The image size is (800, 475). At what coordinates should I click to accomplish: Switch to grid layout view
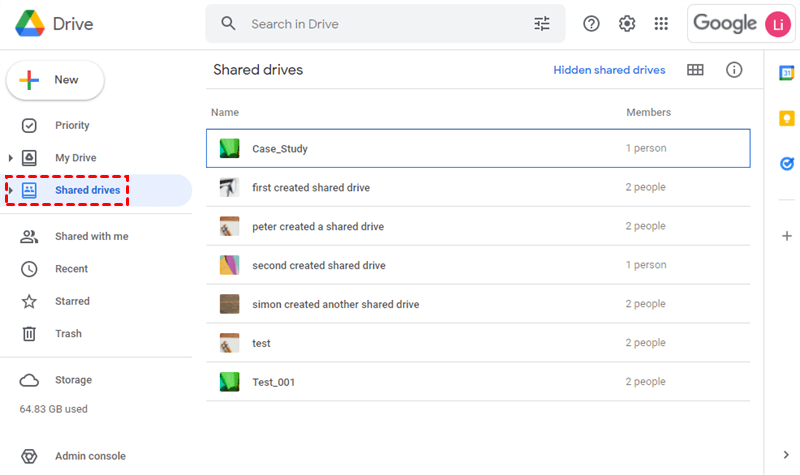(x=695, y=70)
